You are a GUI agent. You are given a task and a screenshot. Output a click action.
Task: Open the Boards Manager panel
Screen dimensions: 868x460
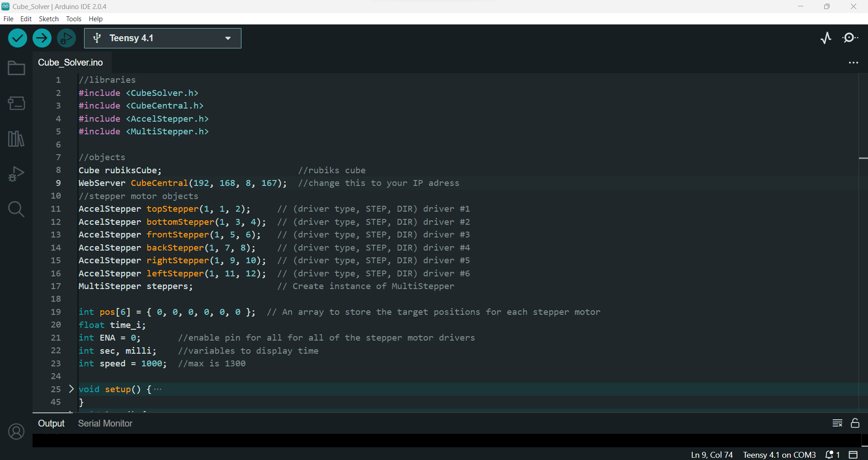pos(16,103)
